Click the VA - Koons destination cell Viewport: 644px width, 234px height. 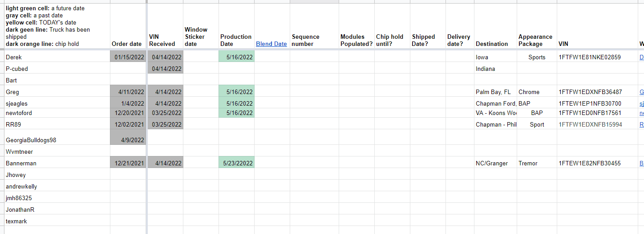(495, 113)
